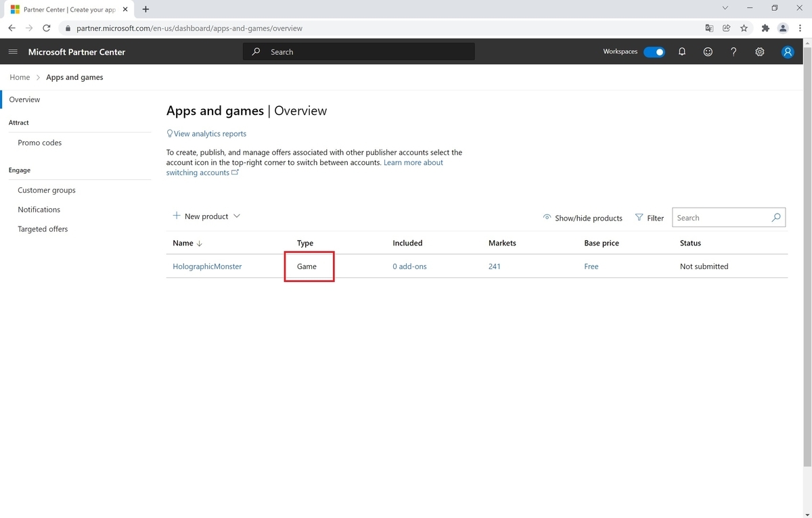Click the 241 markets link

point(495,266)
